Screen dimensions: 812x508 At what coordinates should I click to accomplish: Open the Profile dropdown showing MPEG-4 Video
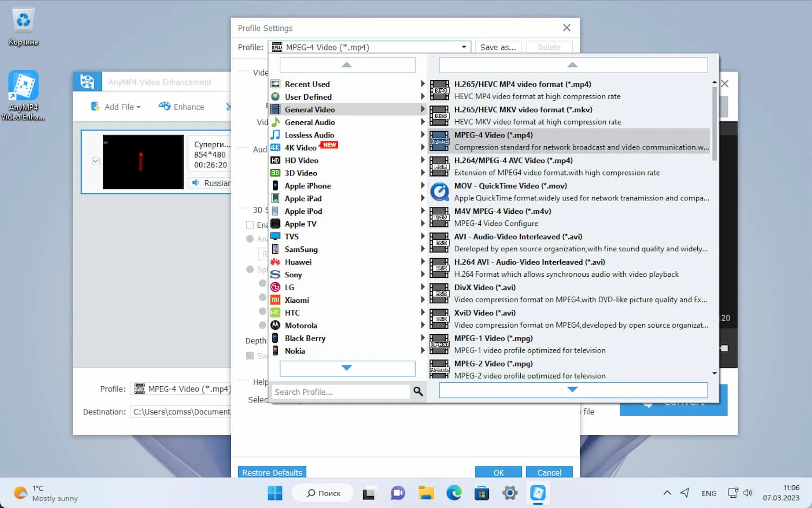pyautogui.click(x=370, y=47)
